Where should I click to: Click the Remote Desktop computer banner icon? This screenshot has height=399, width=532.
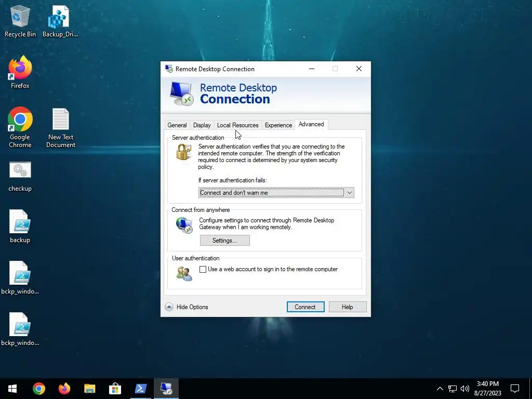pos(181,94)
